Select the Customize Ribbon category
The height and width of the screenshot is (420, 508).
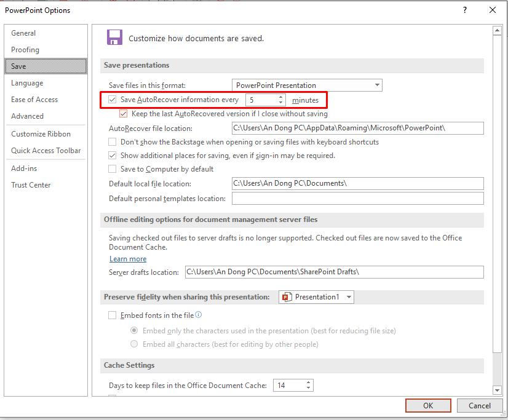41,134
